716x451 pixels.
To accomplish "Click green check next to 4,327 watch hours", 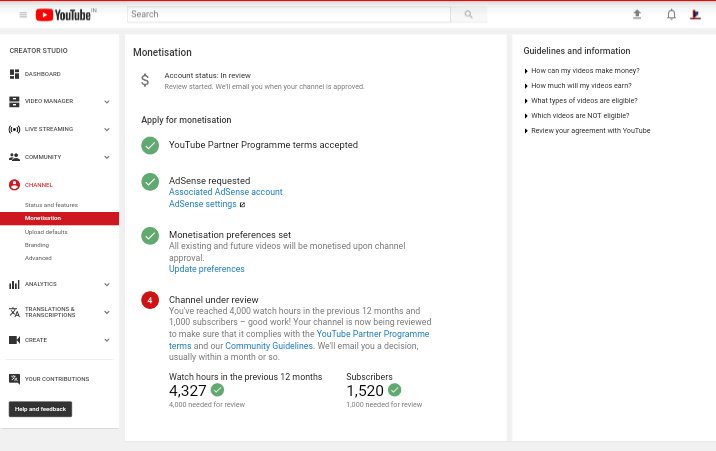I will (218, 390).
